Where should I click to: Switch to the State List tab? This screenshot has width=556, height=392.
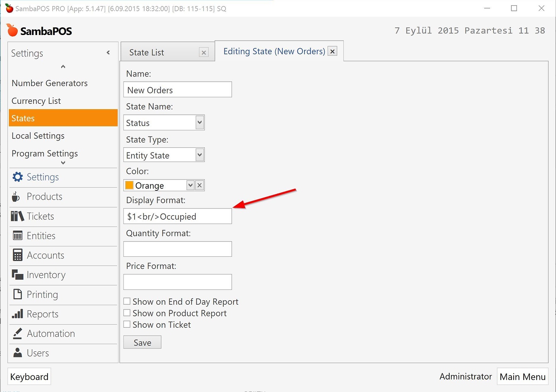pos(147,52)
